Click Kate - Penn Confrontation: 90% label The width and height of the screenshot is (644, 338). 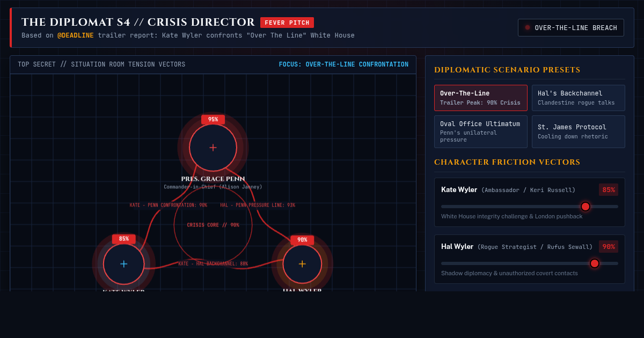point(169,205)
